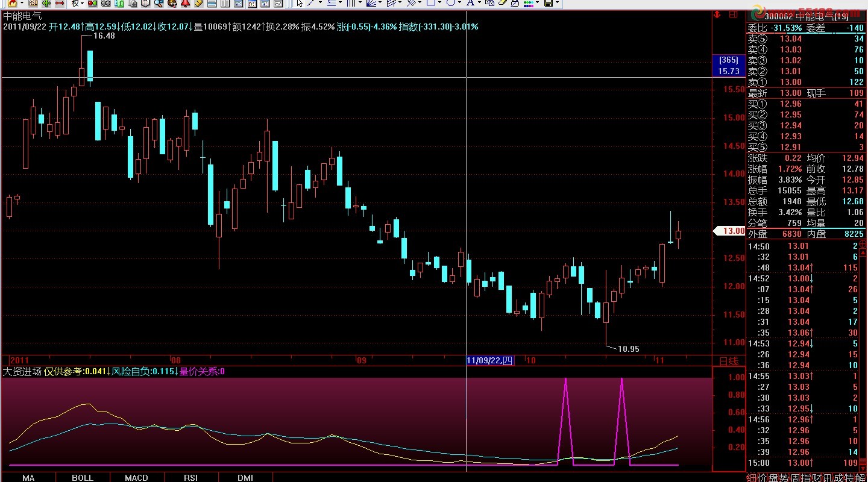Click the magnifier search icon in toolbar

click(x=158, y=3)
